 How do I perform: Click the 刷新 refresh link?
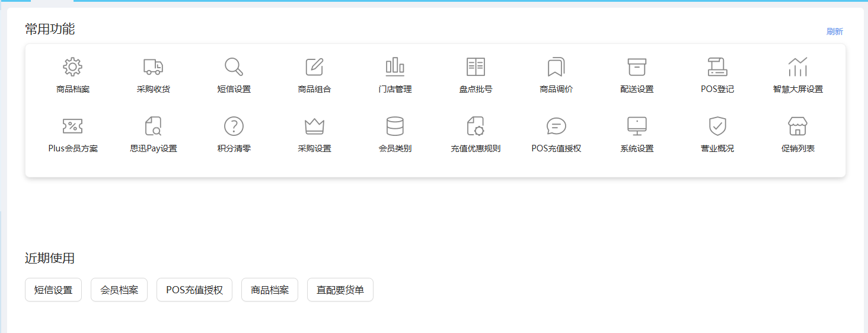point(835,31)
